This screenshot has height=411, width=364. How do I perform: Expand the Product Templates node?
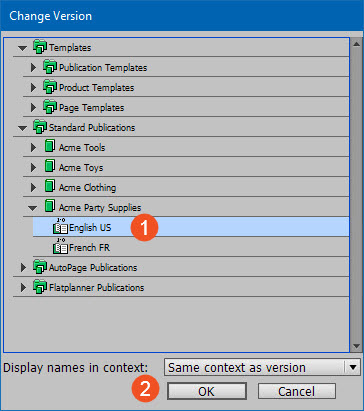[x=33, y=88]
